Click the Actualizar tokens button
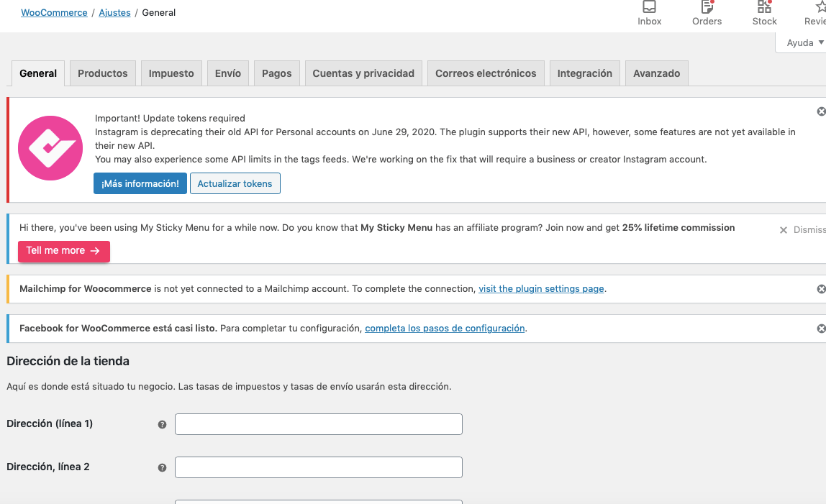826x504 pixels. 235,183
